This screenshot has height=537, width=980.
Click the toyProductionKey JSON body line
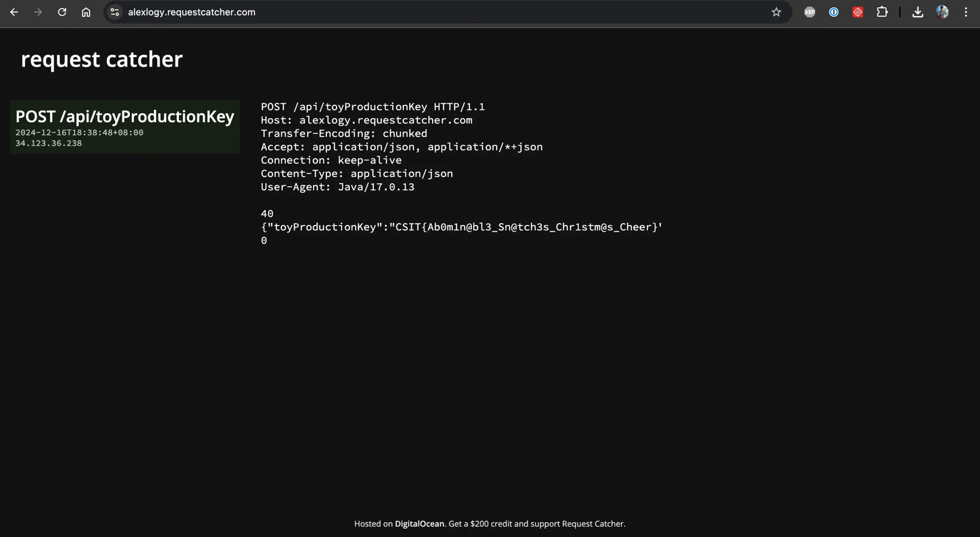point(462,227)
